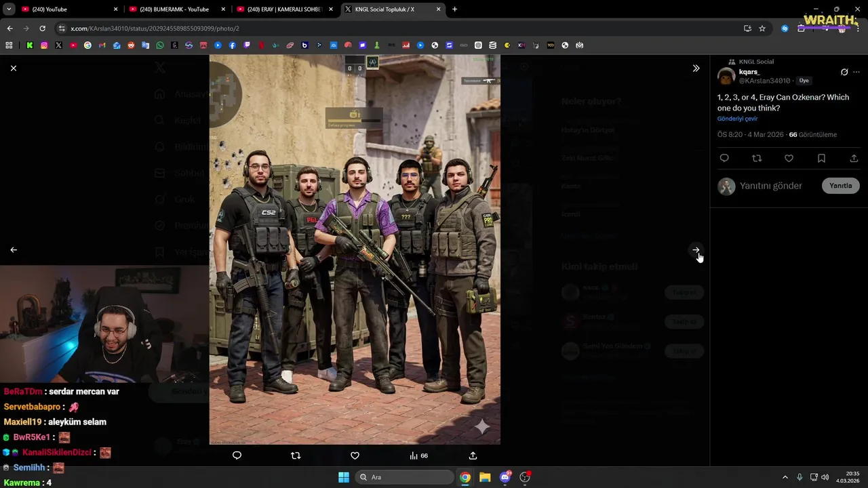This screenshot has height=488, width=868.
Task: Close the BUMERAMK - YouTube tab
Action: point(223,9)
